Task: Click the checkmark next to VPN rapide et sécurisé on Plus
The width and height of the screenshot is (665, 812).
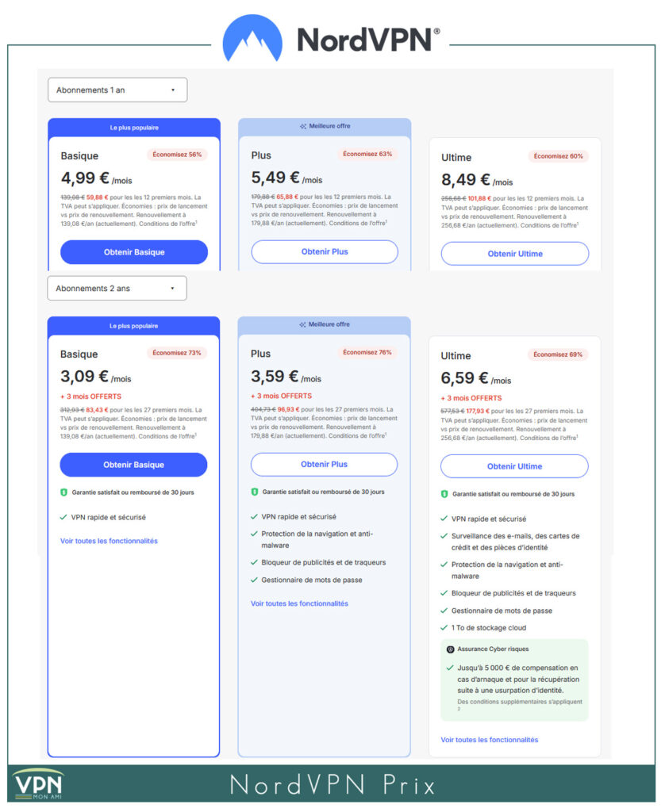Action: (255, 517)
